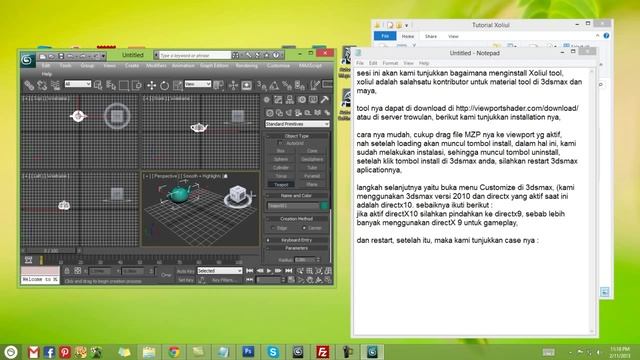Collapse the Object Type rollout
This screenshot has width=640, height=360.
pos(297,136)
